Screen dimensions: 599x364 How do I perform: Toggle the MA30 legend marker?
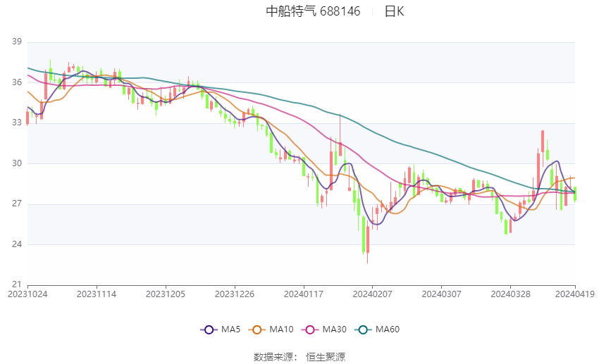pyautogui.click(x=308, y=330)
